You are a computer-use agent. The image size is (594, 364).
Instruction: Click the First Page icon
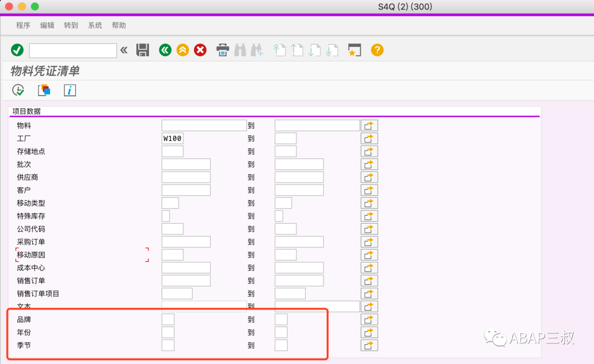[x=279, y=50]
